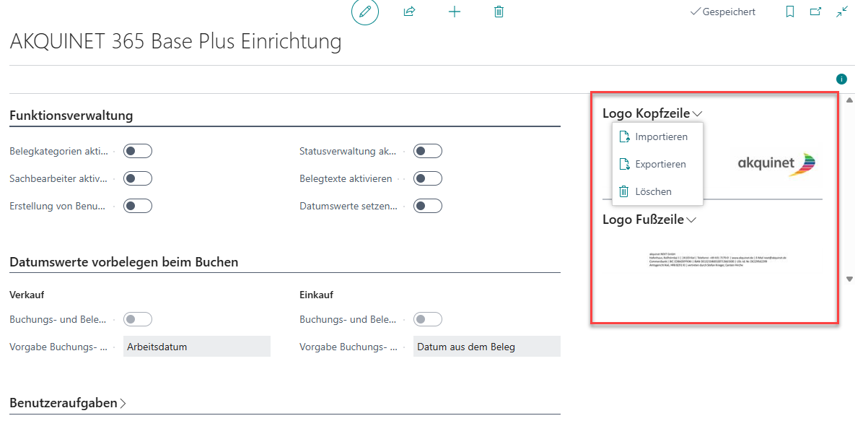Image resolution: width=868 pixels, height=421 pixels.
Task: Open page in new window icon
Action: [816, 12]
